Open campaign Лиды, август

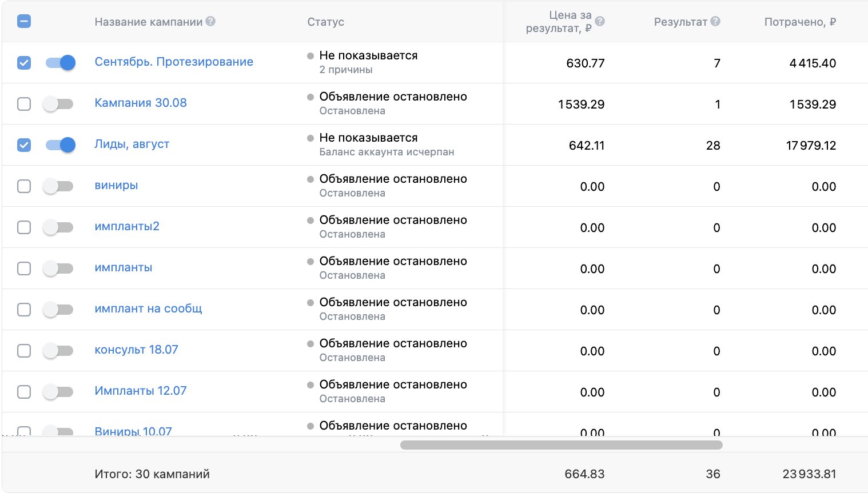point(132,144)
